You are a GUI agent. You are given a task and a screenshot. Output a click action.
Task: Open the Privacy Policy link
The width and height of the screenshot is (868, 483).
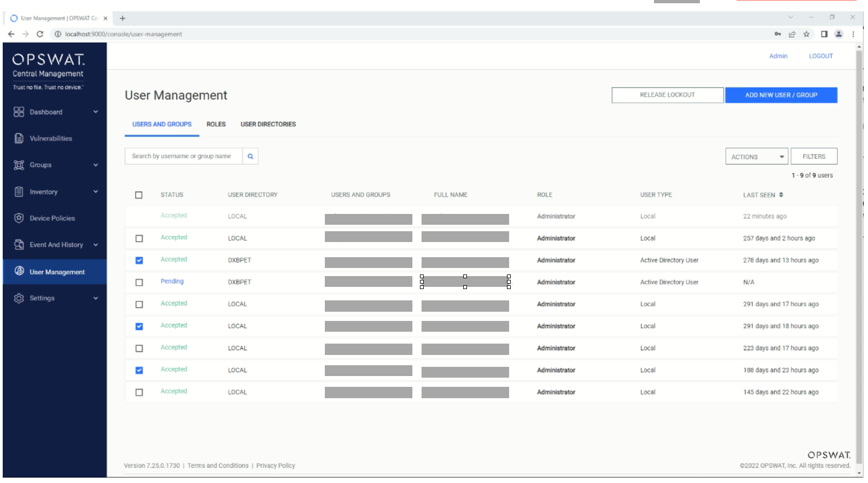[276, 466]
